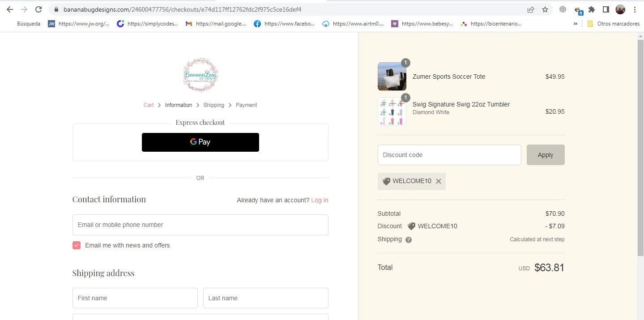The height and width of the screenshot is (320, 644).
Task: Click the padlock site info icon
Action: (56, 9)
